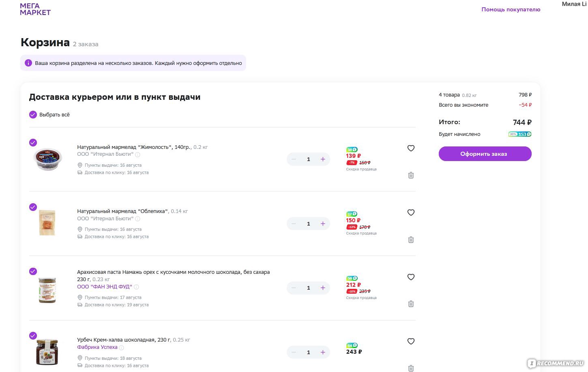This screenshot has width=588, height=372.
Task: Open the Мегамаркет logo homepage
Action: coord(35,9)
